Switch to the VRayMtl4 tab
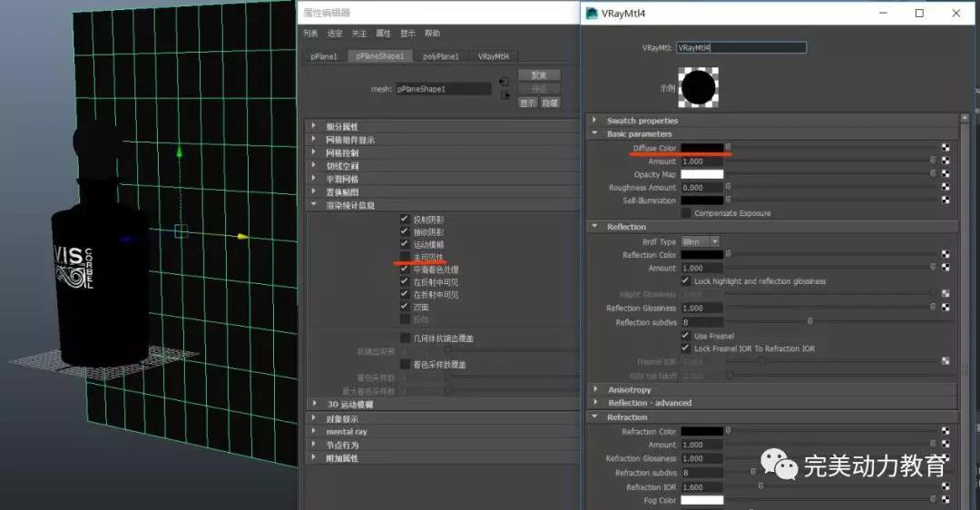980x510 pixels. (x=494, y=56)
